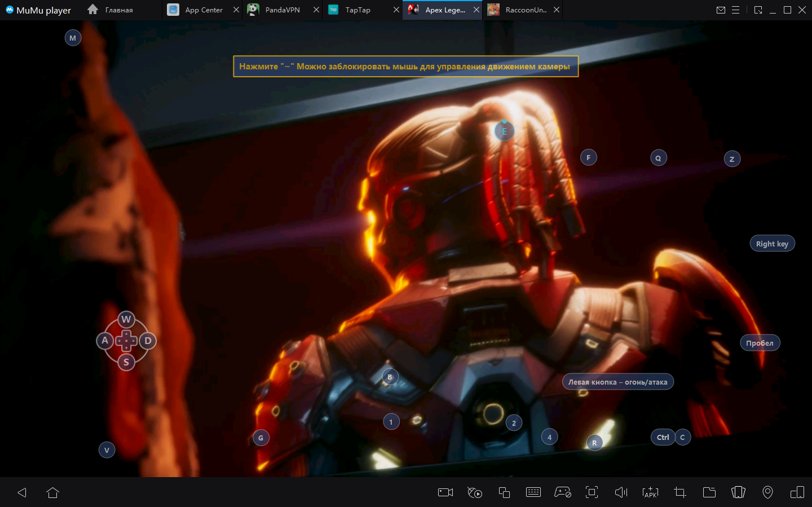
Task: Switch to the PandaVPN tab
Action: point(282,10)
